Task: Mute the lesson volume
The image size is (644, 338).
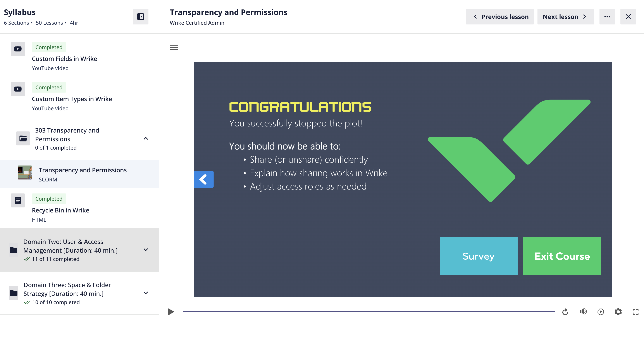Action: (583, 312)
